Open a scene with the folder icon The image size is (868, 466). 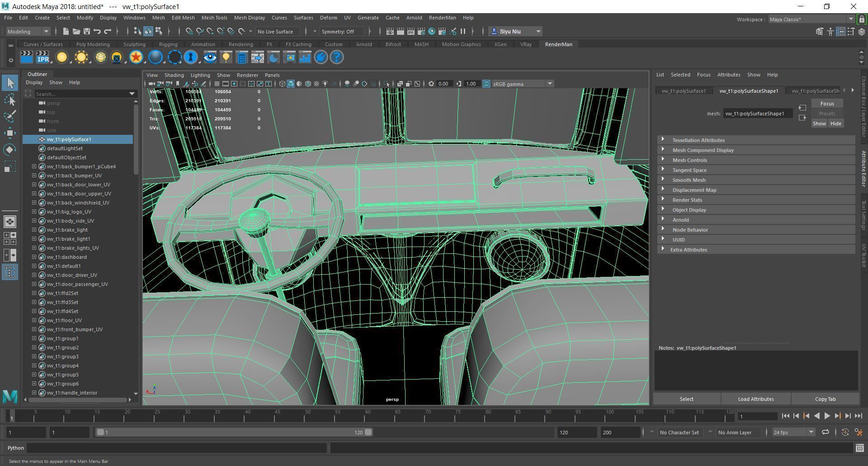[x=76, y=31]
